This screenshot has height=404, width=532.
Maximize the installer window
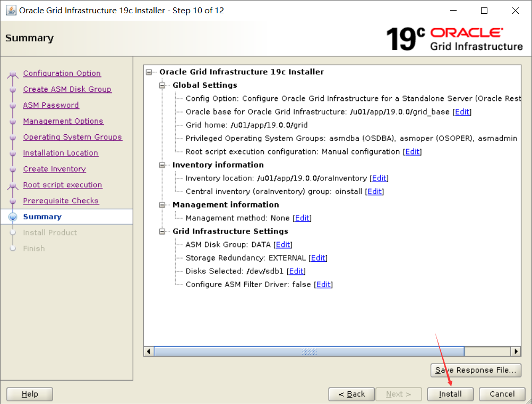pos(484,11)
